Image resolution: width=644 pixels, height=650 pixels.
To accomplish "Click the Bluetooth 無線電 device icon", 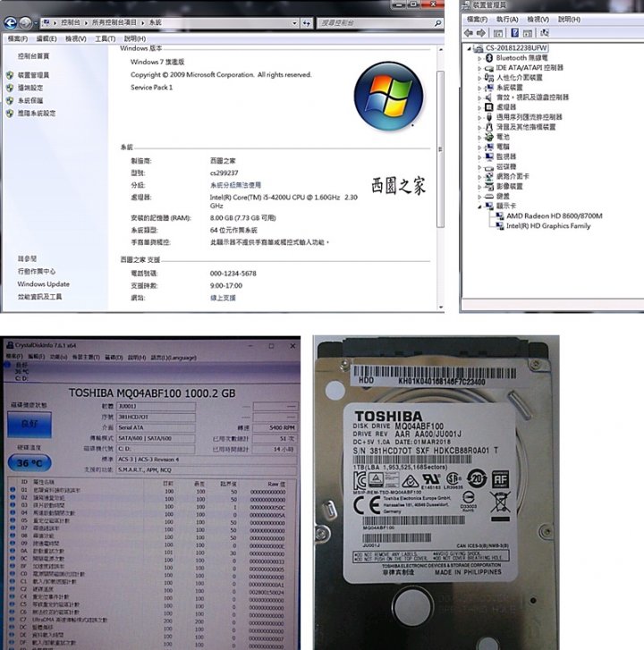I will tap(489, 57).
